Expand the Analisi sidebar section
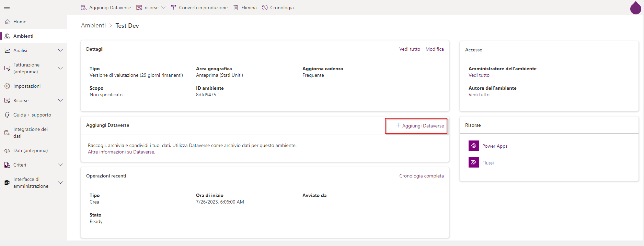Screen dimensions: 644x246 tap(60, 50)
